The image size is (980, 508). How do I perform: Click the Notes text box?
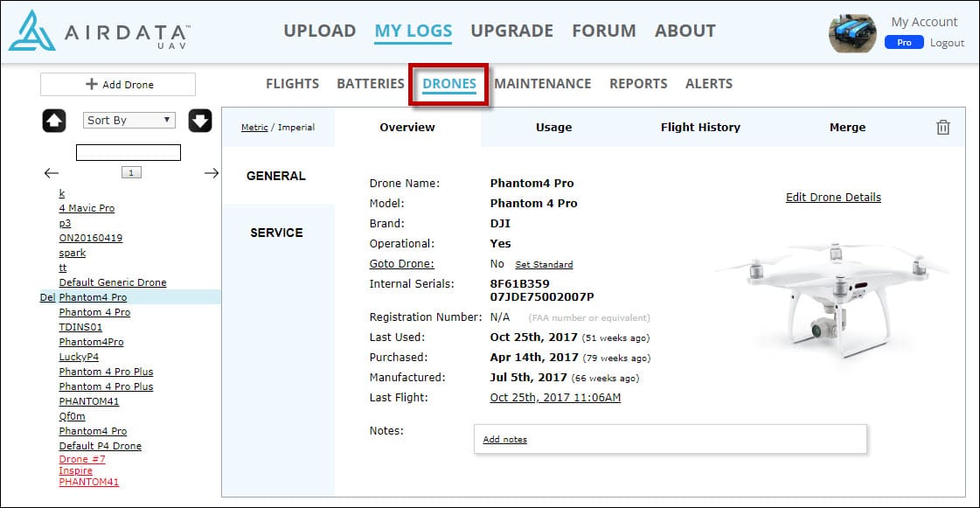coord(671,439)
